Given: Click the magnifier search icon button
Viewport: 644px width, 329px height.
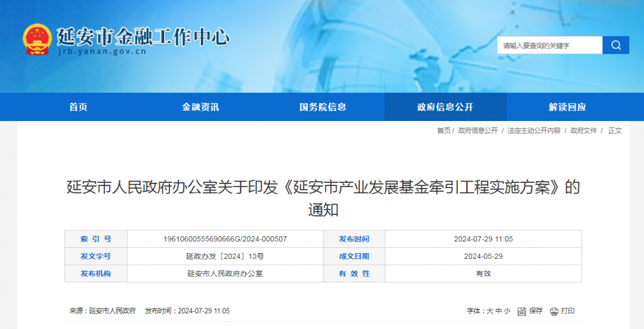Looking at the screenshot, I should 616,45.
